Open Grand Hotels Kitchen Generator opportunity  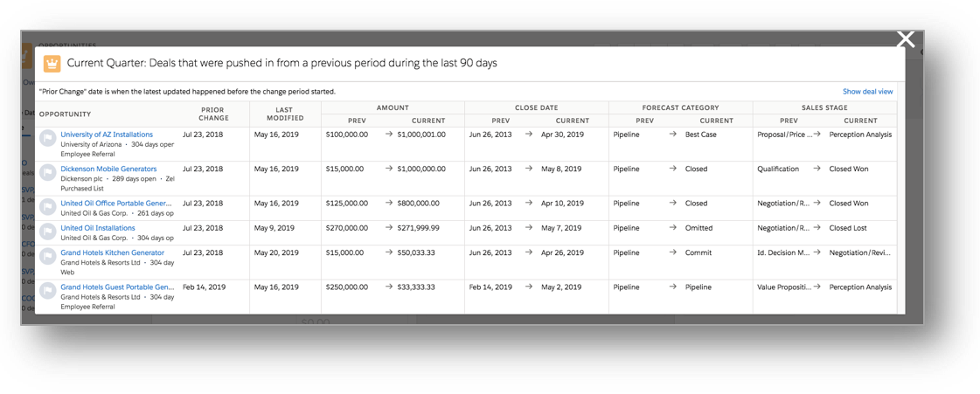coord(113,252)
